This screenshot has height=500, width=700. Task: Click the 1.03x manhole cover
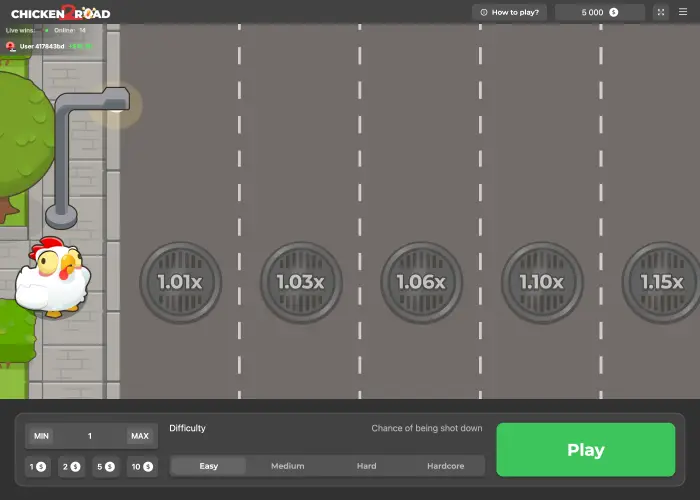(301, 282)
